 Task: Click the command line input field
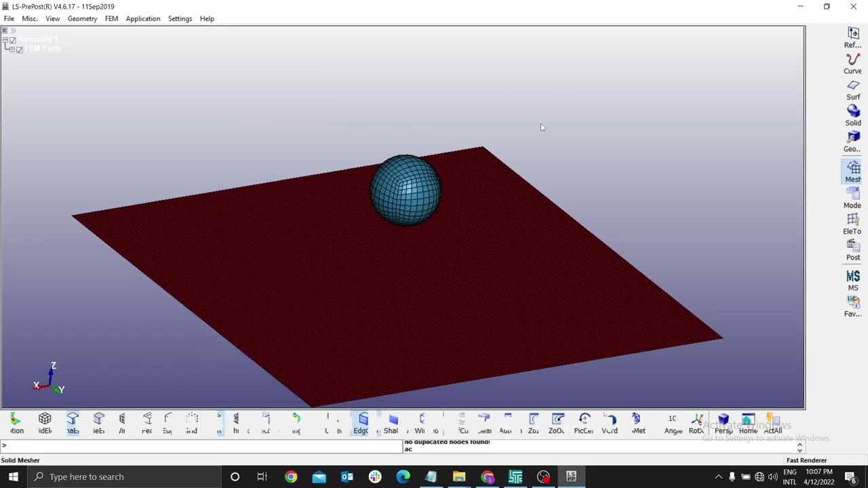click(201, 446)
